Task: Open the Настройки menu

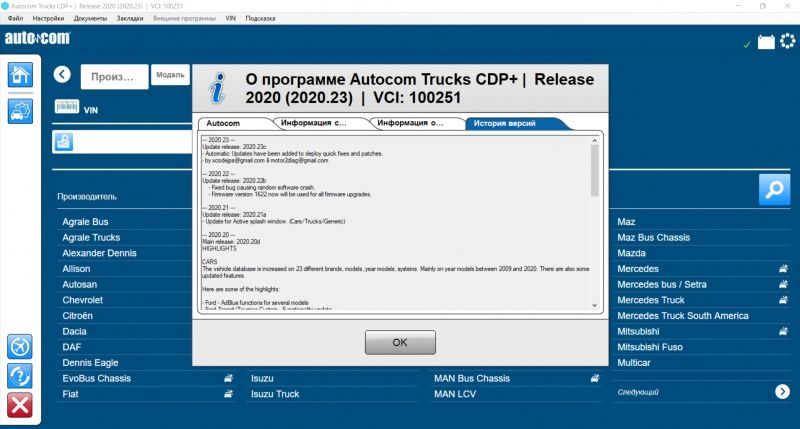Action: pos(48,18)
